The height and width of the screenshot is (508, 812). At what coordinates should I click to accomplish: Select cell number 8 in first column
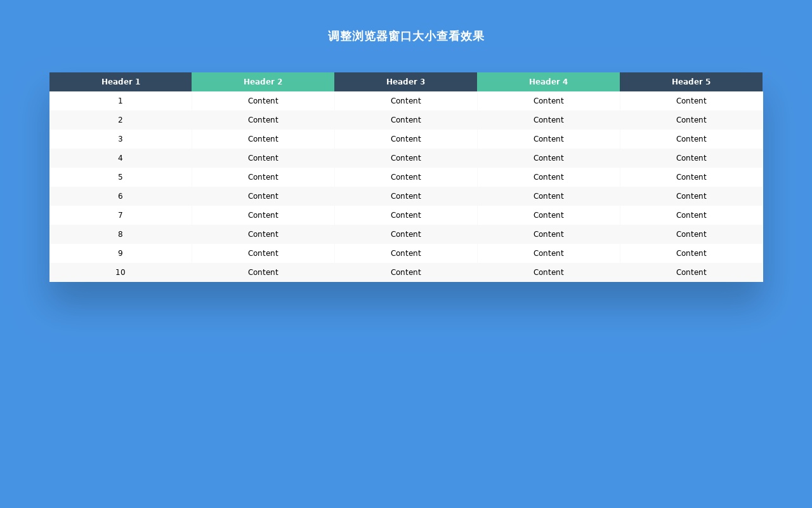click(121, 234)
